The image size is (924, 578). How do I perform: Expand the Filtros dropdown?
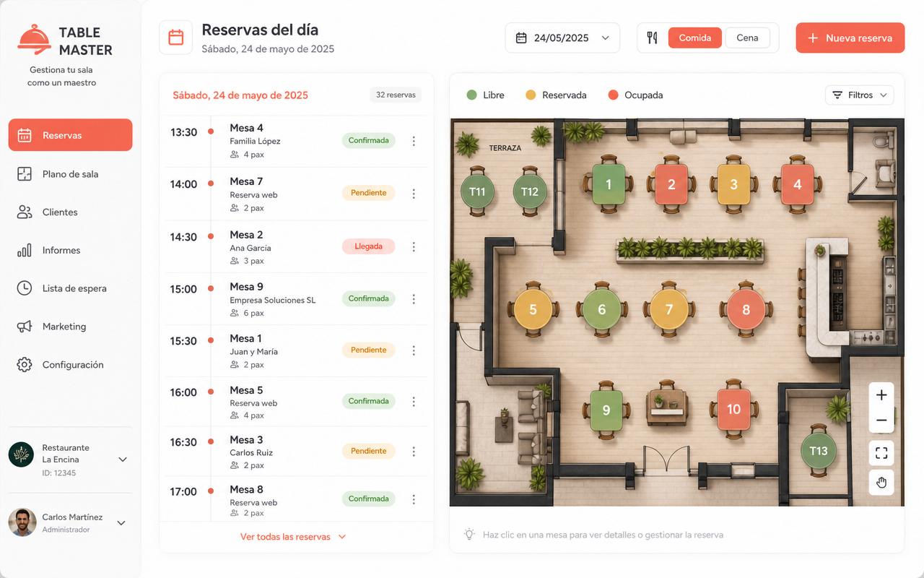coord(859,95)
